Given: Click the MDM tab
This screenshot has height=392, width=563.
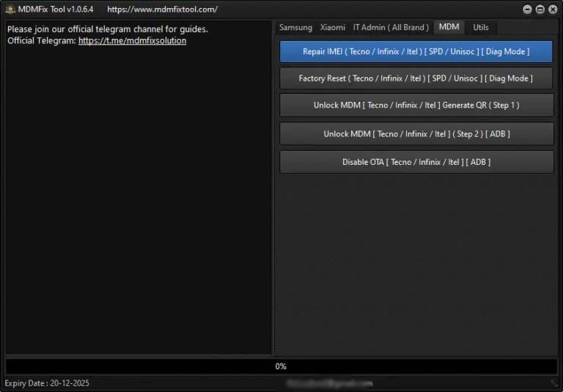Looking at the screenshot, I should coord(449,27).
